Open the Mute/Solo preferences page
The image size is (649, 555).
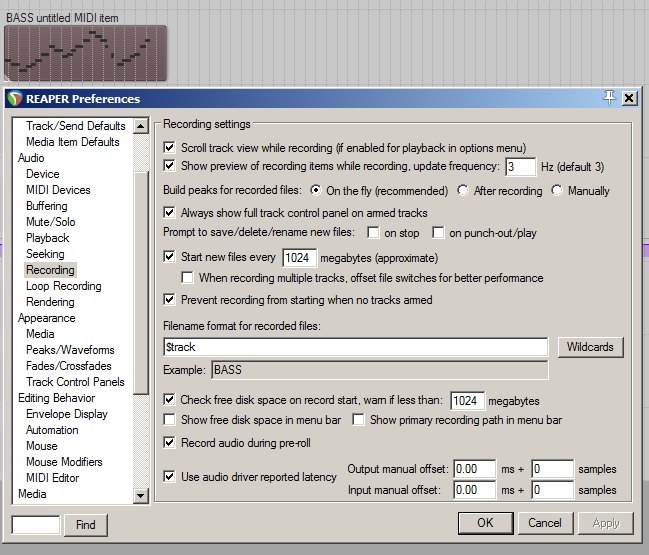tap(50, 222)
